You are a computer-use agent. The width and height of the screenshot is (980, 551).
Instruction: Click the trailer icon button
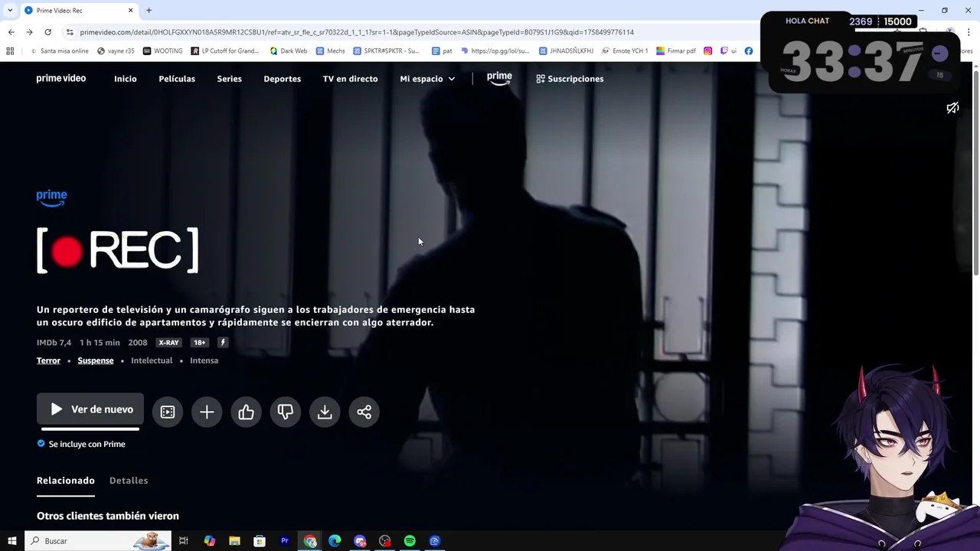168,412
